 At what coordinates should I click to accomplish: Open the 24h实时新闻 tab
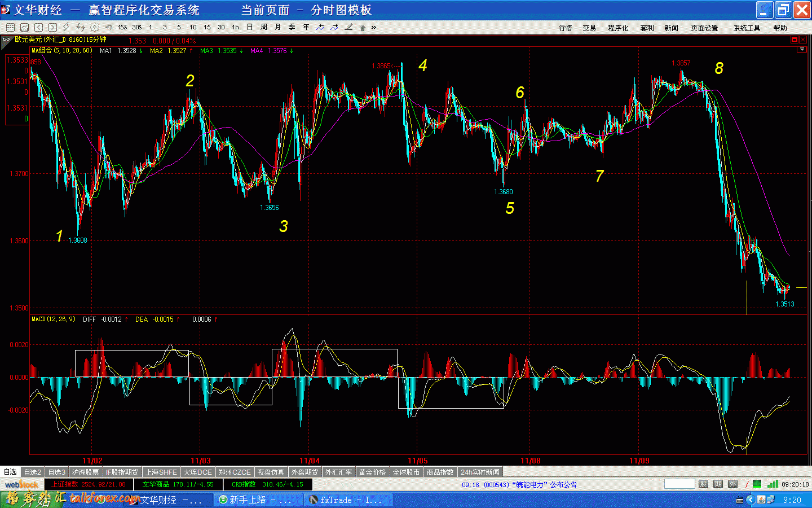click(480, 472)
